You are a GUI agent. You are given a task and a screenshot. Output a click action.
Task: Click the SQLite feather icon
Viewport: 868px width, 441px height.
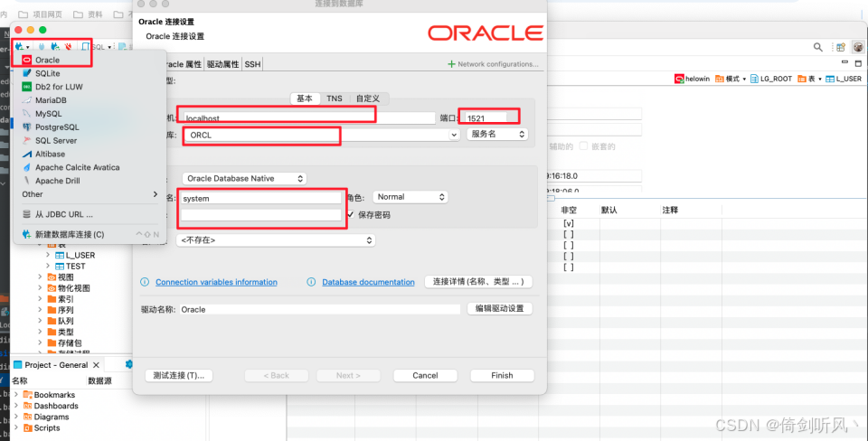click(x=26, y=73)
